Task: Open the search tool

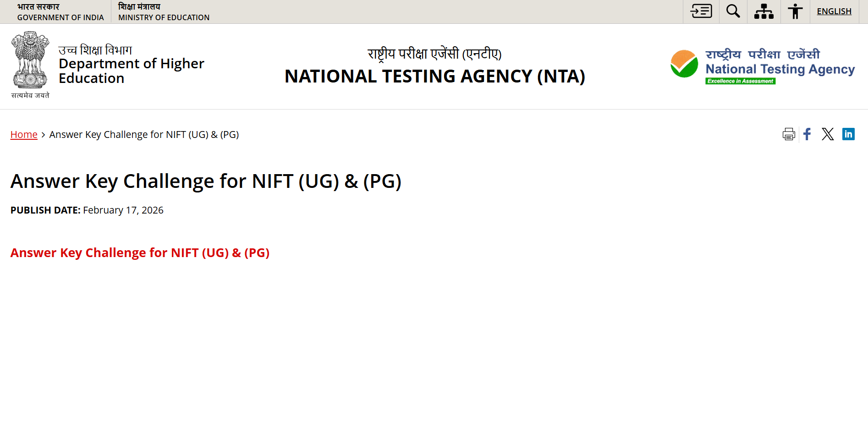Action: 732,11
